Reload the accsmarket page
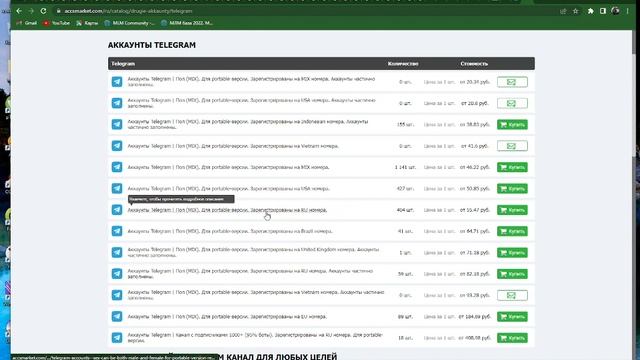The image size is (640, 360). pos(43,11)
